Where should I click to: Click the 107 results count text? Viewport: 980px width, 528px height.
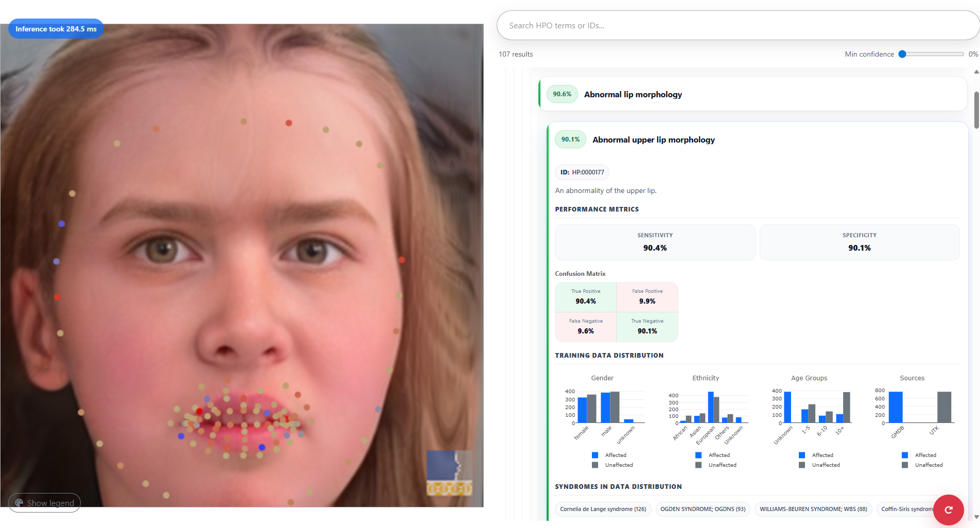(x=516, y=54)
